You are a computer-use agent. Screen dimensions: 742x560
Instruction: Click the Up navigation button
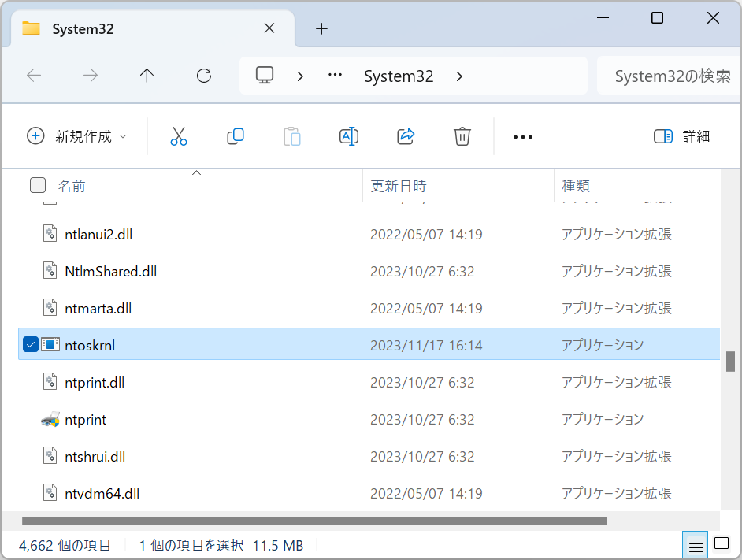(x=147, y=76)
